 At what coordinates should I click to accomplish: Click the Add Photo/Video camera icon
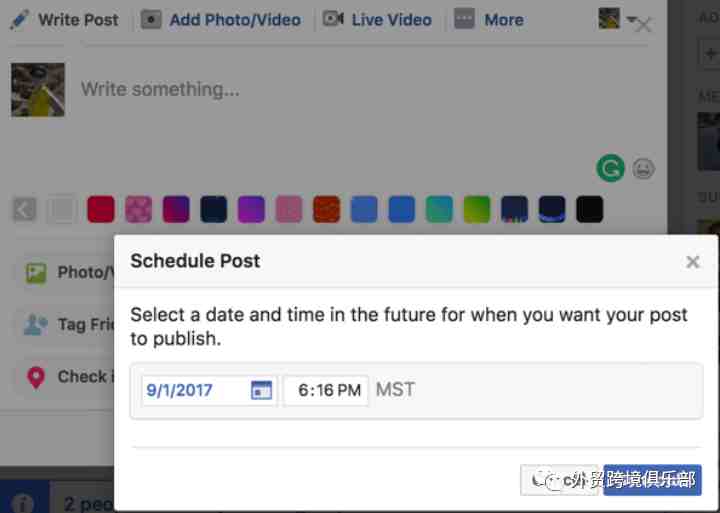[x=151, y=19]
